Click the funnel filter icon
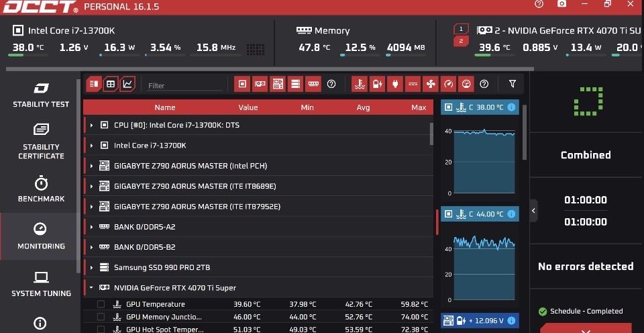The width and height of the screenshot is (644, 333). pos(513,84)
